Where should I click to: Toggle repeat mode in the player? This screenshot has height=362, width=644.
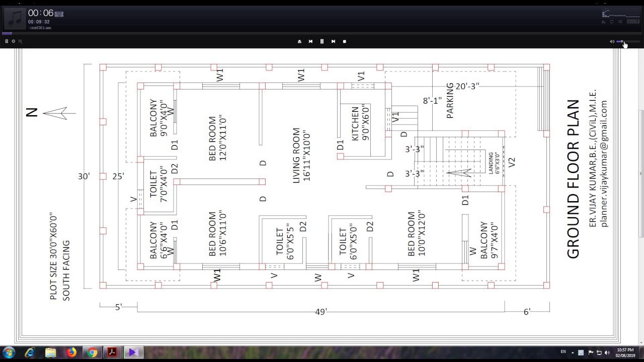(x=612, y=22)
